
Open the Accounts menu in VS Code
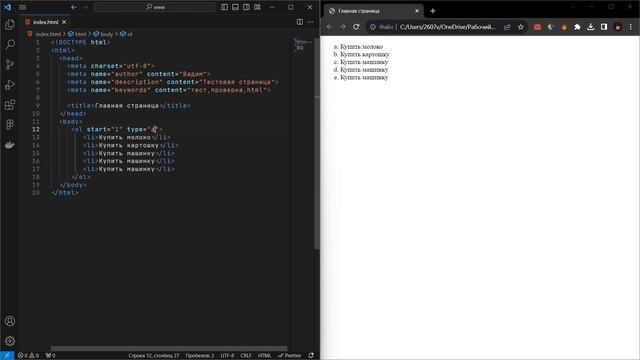[x=10, y=321]
